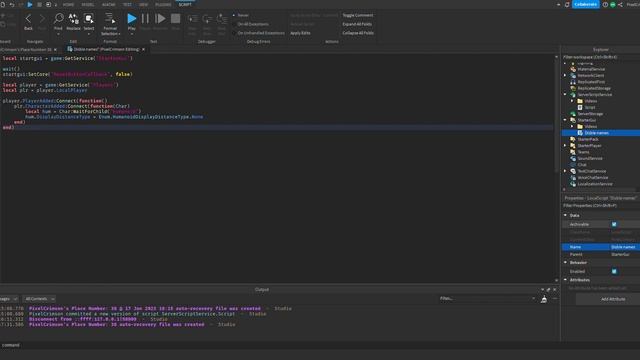Click the Teams icon in Explorer
Screen dimensions: 640x360
573,152
